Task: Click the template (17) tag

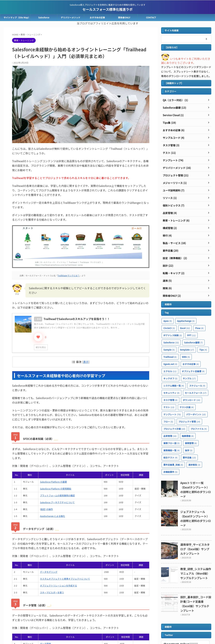Action: click(187, 350)
